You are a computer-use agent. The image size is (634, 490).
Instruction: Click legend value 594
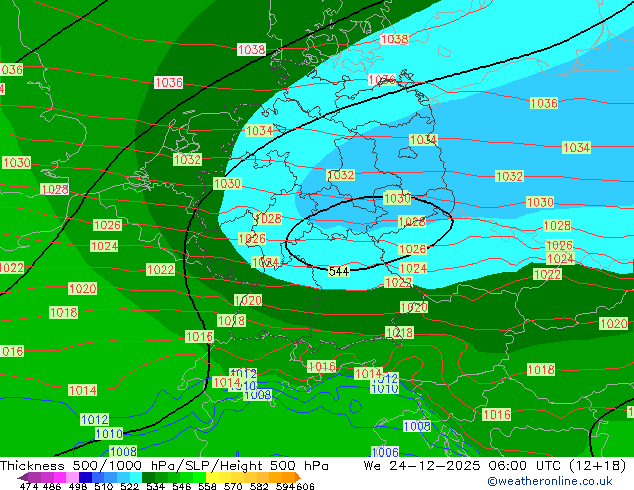[x=285, y=486]
